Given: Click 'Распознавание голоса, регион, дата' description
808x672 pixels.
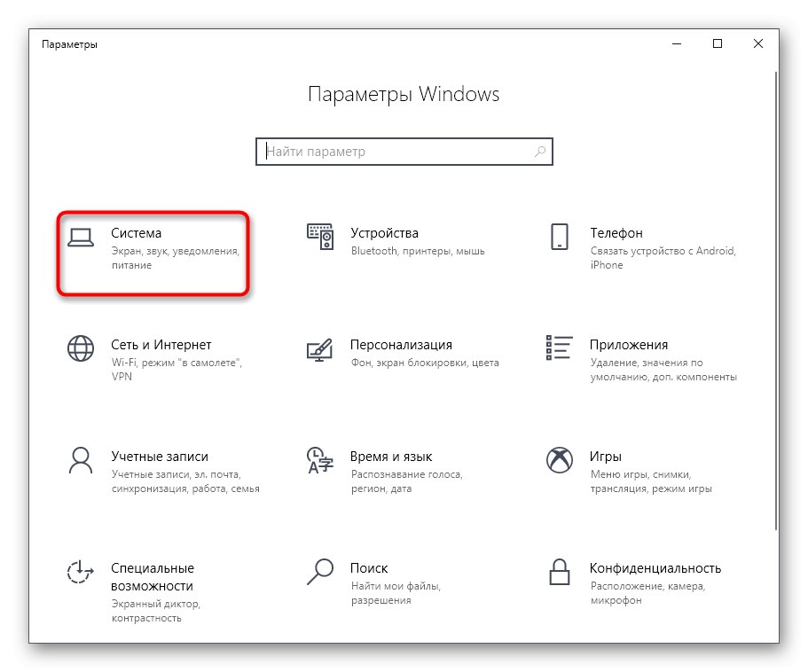Looking at the screenshot, I should pyautogui.click(x=407, y=481).
